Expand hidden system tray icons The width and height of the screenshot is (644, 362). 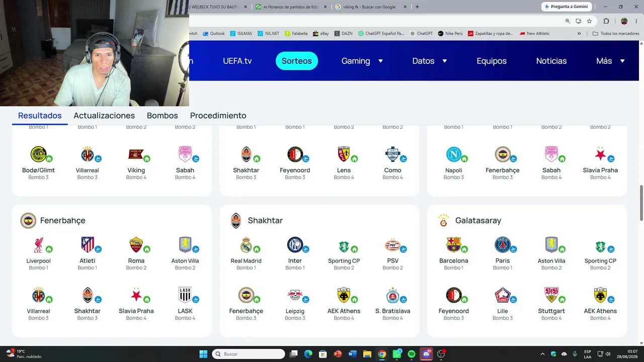click(x=542, y=354)
